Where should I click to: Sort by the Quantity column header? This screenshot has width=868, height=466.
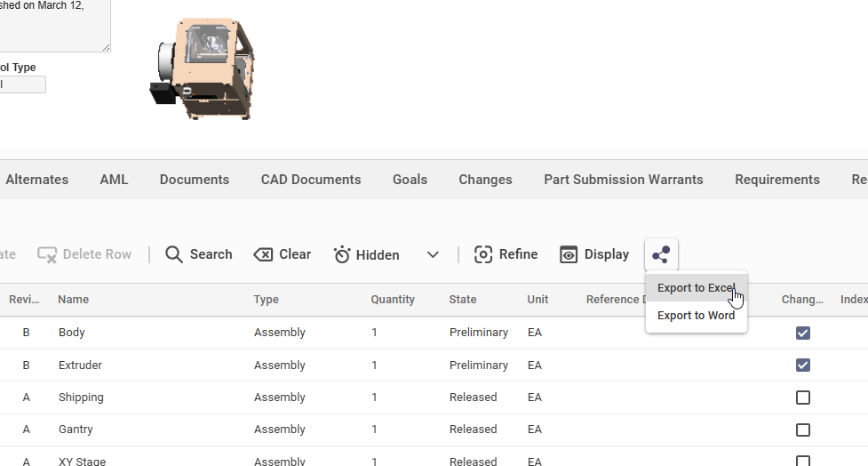(x=393, y=300)
